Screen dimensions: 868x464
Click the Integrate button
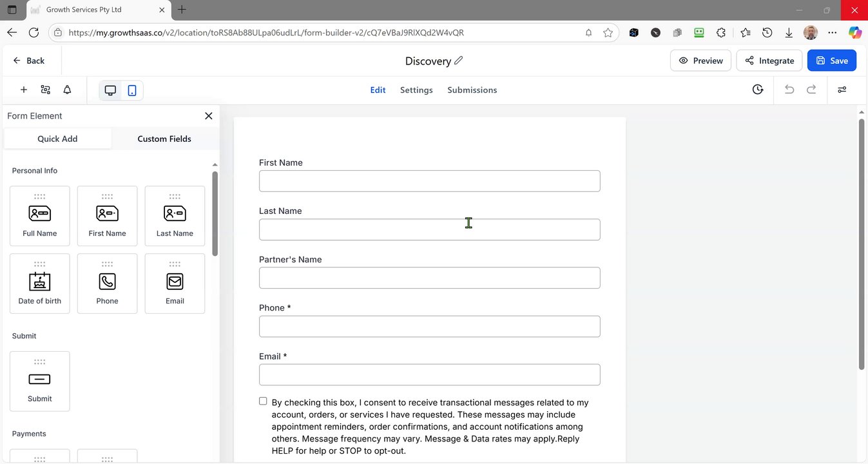[769, 61]
